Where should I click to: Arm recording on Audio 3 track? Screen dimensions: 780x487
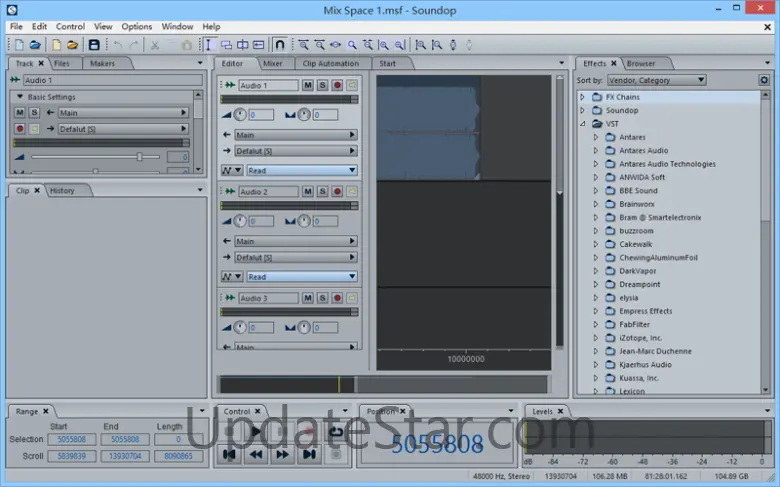tap(337, 299)
